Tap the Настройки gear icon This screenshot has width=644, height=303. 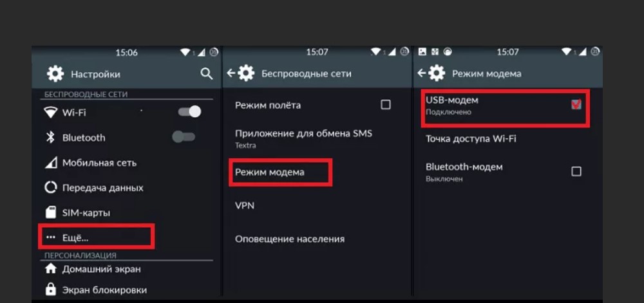click(x=55, y=74)
